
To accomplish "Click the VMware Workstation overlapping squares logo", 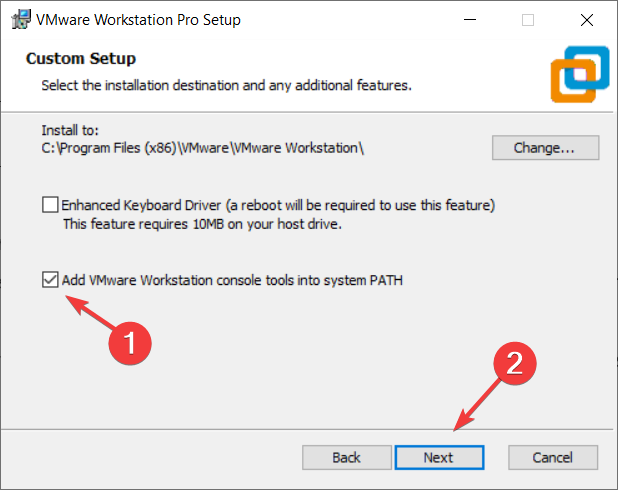I will [x=580, y=74].
